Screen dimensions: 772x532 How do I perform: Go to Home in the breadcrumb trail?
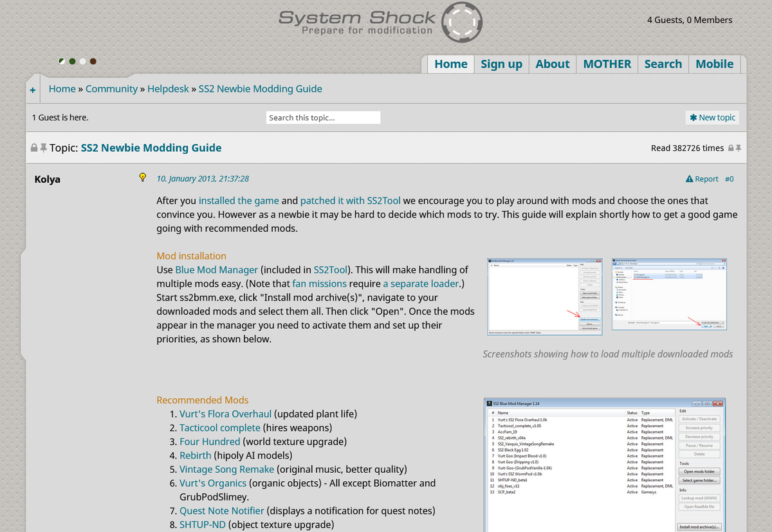point(62,89)
